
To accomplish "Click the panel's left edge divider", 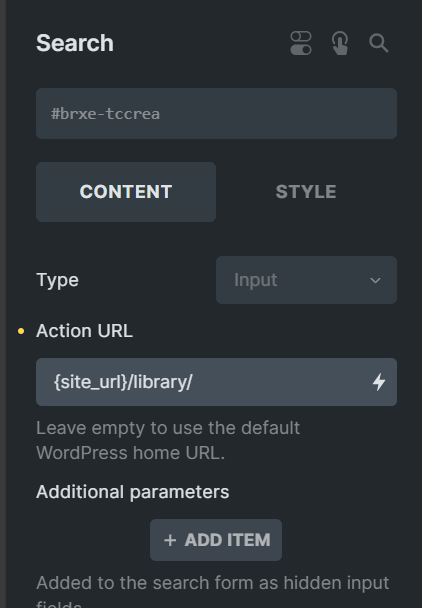I will tap(3, 304).
